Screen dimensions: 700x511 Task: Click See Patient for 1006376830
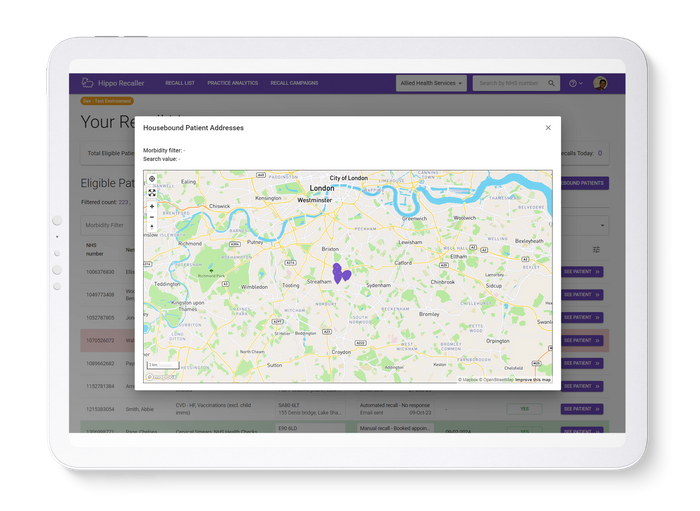[582, 272]
